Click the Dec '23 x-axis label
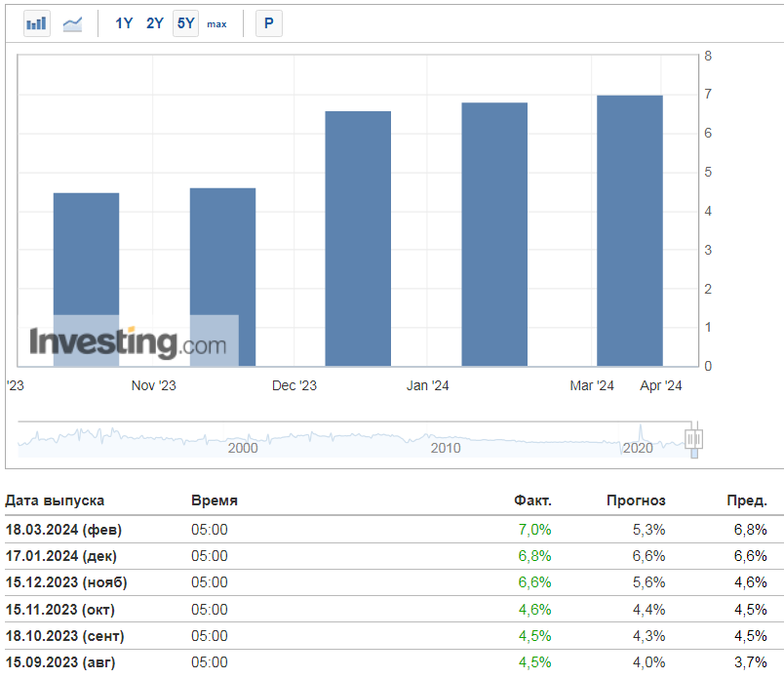This screenshot has height=679, width=784. (x=294, y=385)
